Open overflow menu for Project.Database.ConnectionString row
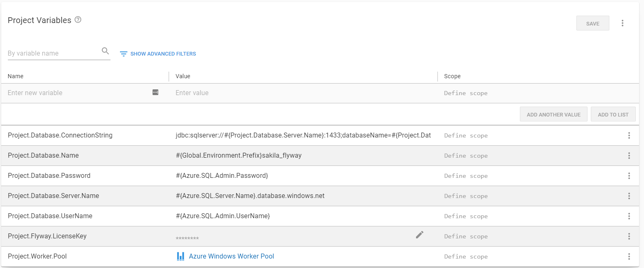This screenshot has height=268, width=644. [x=629, y=135]
